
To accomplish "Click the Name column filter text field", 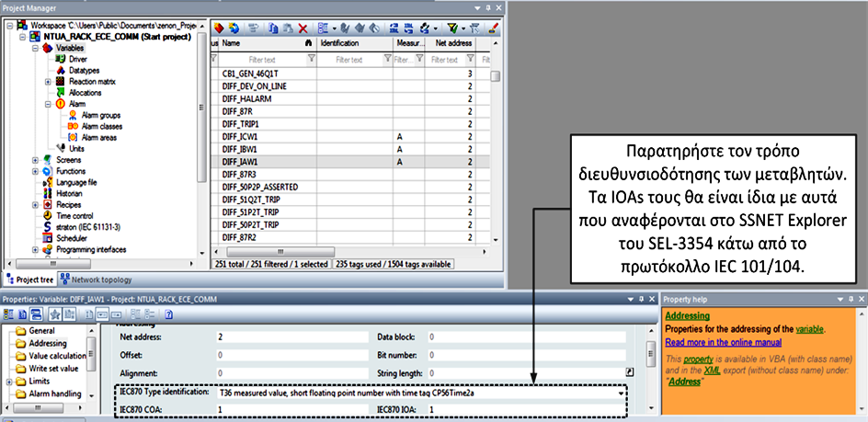I will click(262, 59).
